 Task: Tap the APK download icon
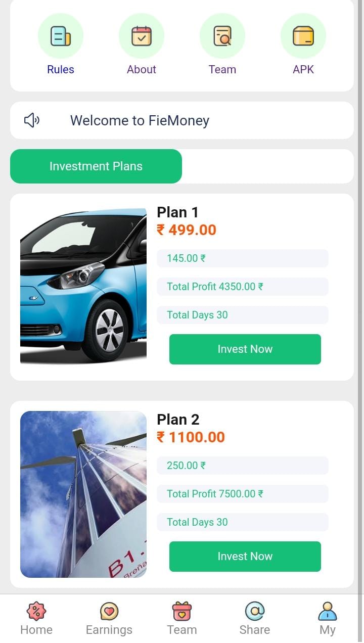(303, 36)
